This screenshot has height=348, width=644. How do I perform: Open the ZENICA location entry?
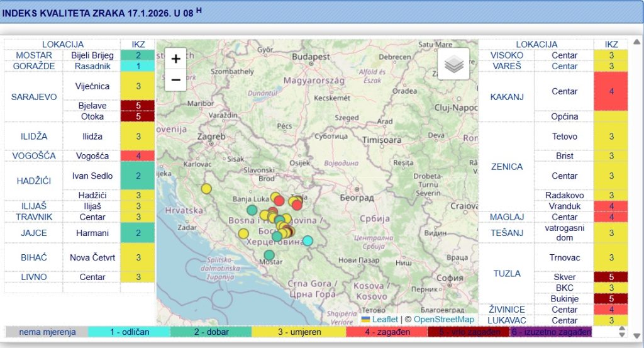[506, 166]
